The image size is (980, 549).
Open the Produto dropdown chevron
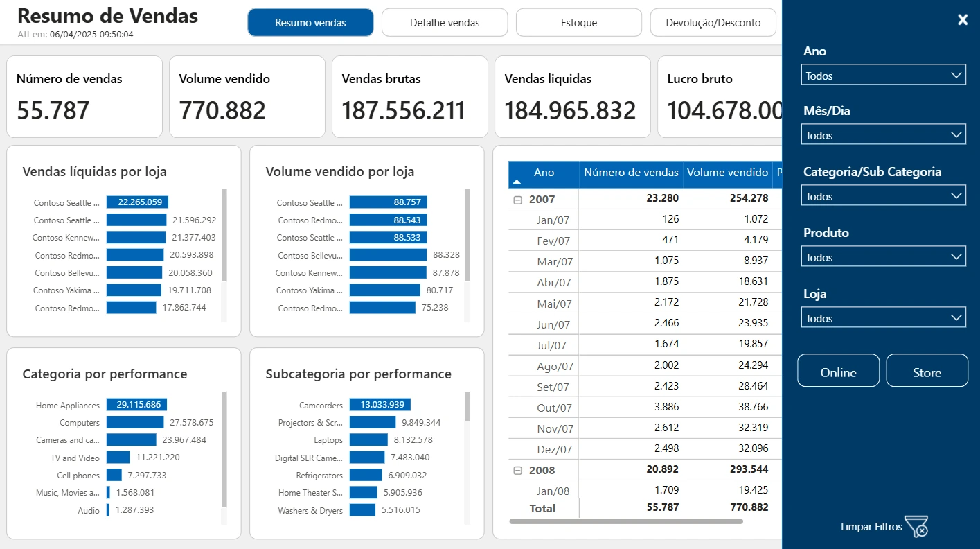(x=956, y=256)
